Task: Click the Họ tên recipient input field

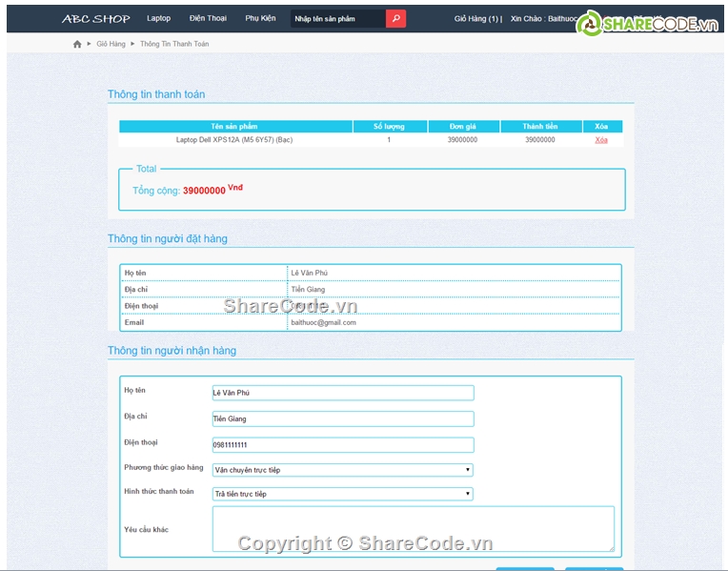Action: click(343, 393)
